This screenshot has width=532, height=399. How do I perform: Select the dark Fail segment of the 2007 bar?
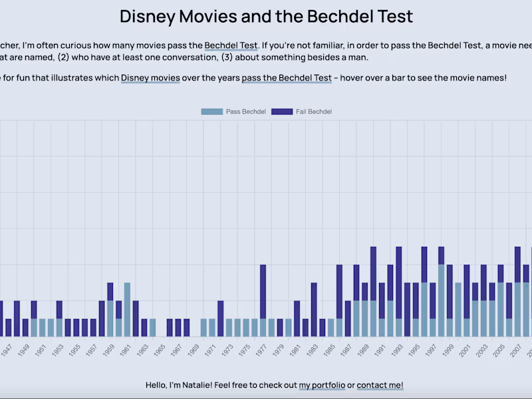(x=518, y=264)
